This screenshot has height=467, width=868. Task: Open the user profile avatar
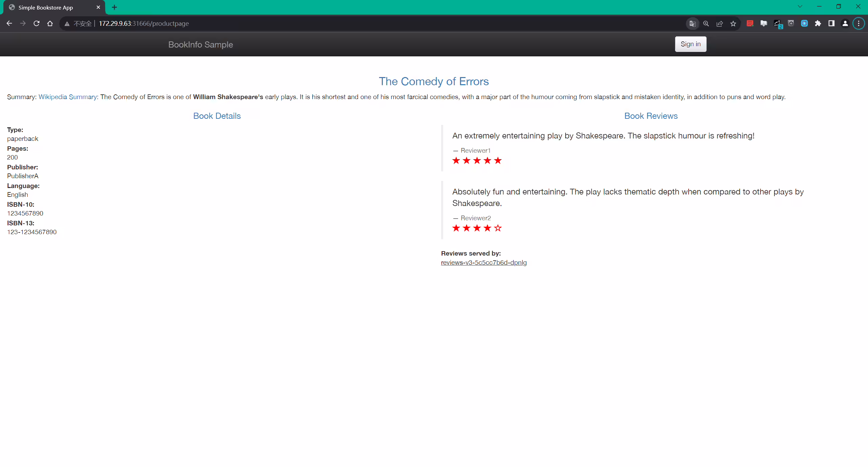point(845,23)
